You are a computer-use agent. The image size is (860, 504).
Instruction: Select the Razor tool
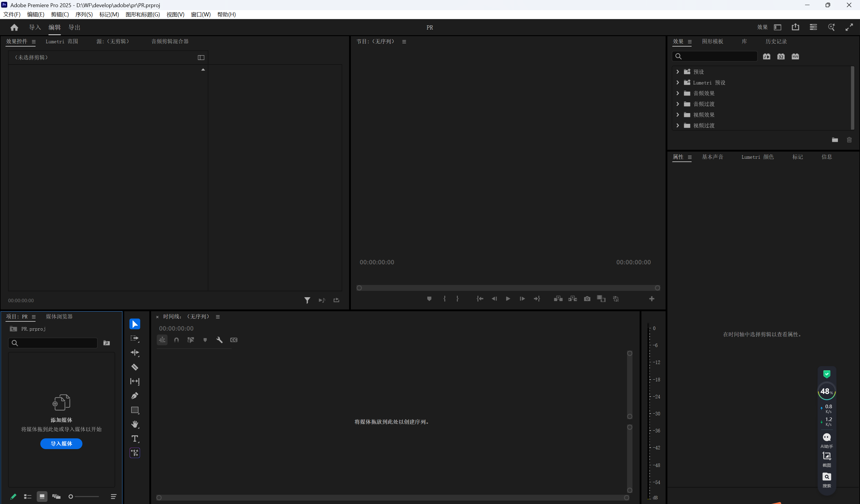[x=135, y=367]
